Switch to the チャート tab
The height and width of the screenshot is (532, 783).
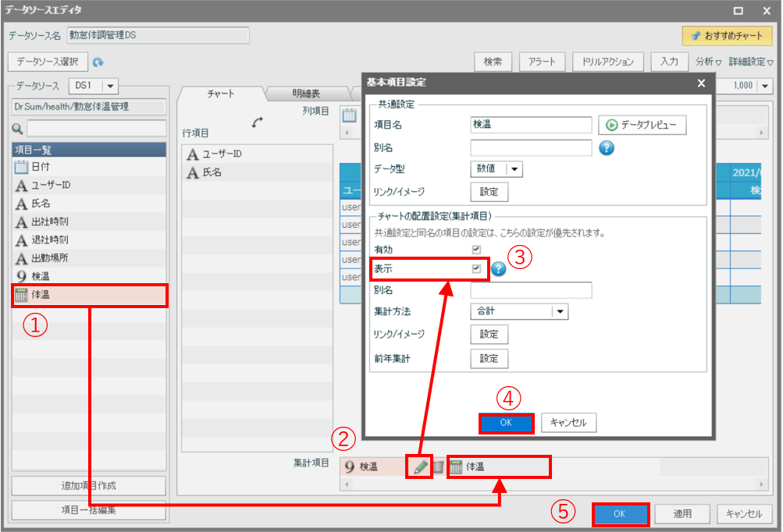click(x=220, y=94)
